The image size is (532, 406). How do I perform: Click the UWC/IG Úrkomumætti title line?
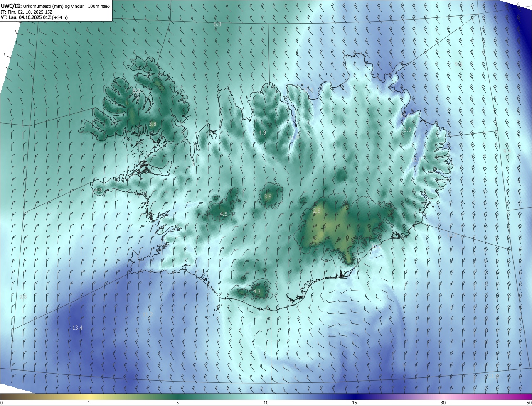[x=55, y=6]
